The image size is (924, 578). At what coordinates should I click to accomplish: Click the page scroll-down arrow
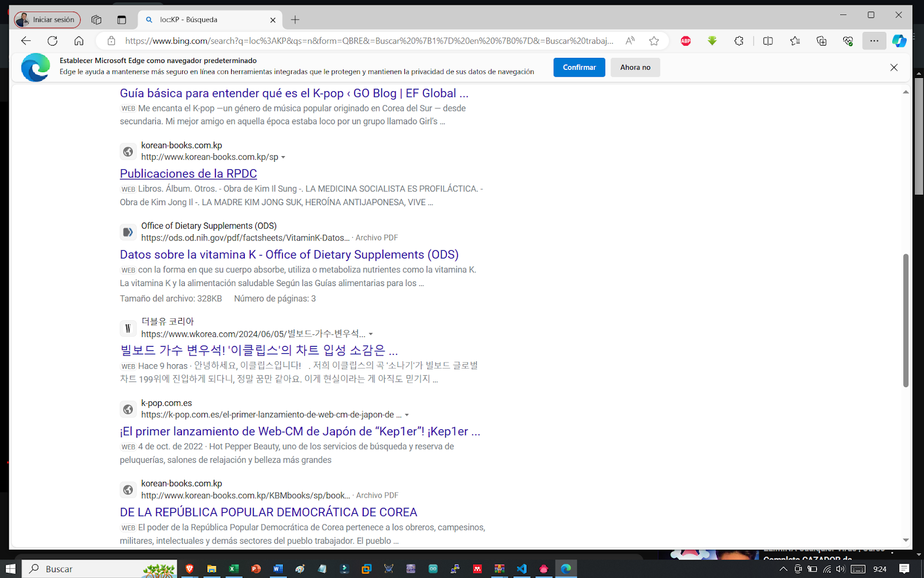(906, 540)
